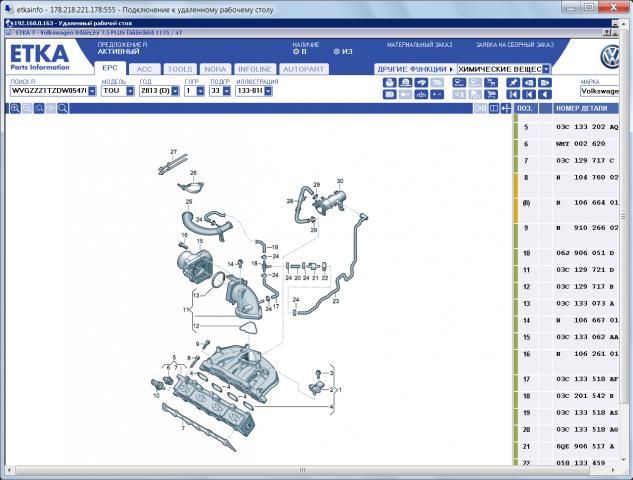This screenshot has height=480, width=633.
Task: Click the horizontal scrollbar thumb
Action: point(303,470)
